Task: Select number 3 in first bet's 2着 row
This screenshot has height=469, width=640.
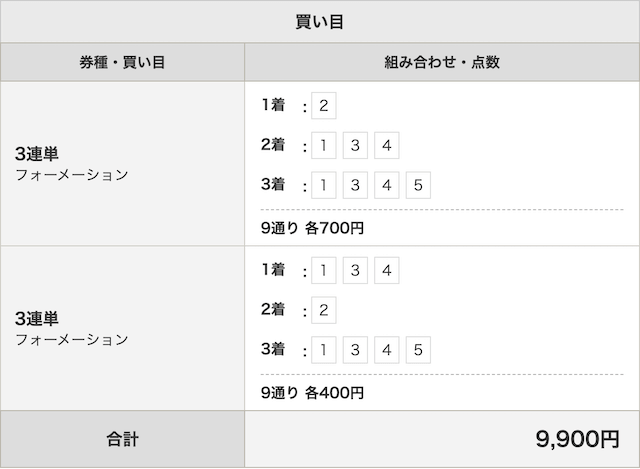Action: 355,145
